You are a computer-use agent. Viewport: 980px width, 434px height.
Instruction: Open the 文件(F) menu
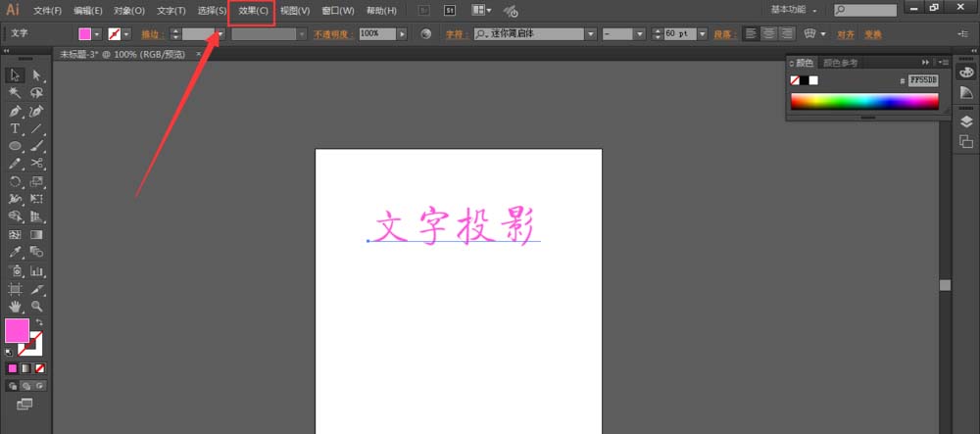point(47,11)
